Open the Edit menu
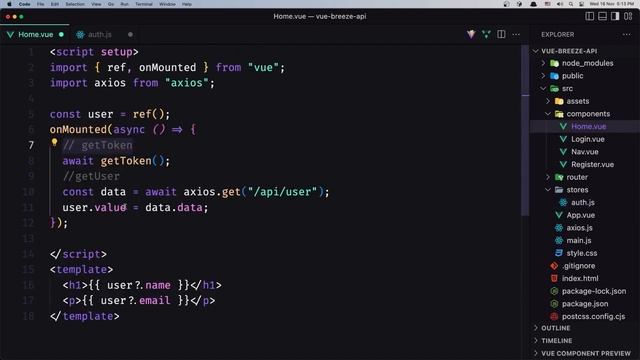The image size is (640, 360). click(x=55, y=4)
